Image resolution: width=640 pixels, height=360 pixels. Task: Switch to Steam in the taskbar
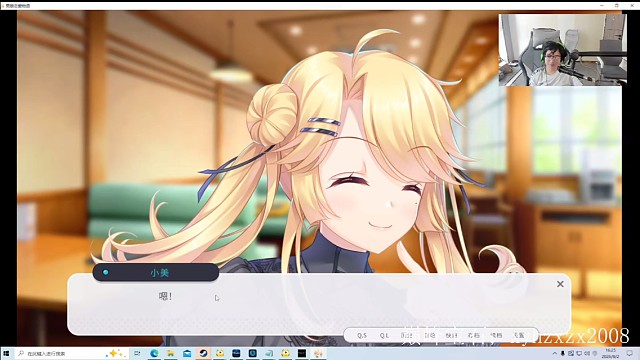(203, 353)
